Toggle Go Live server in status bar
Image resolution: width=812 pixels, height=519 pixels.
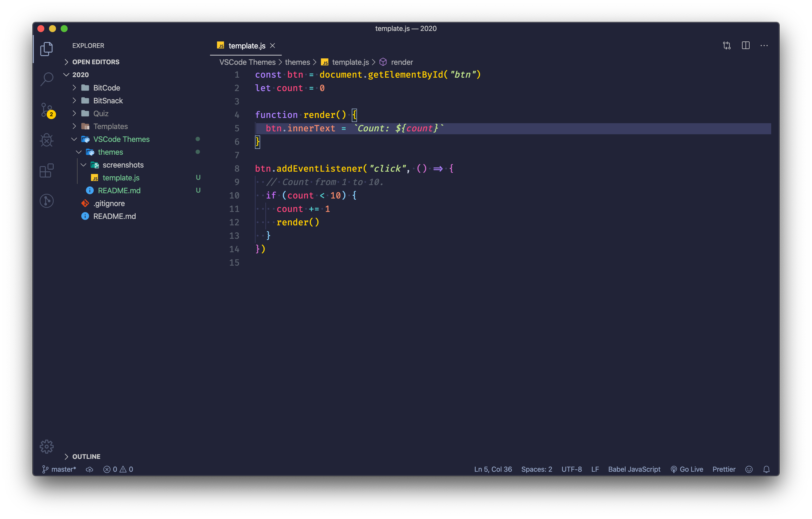[x=687, y=469]
